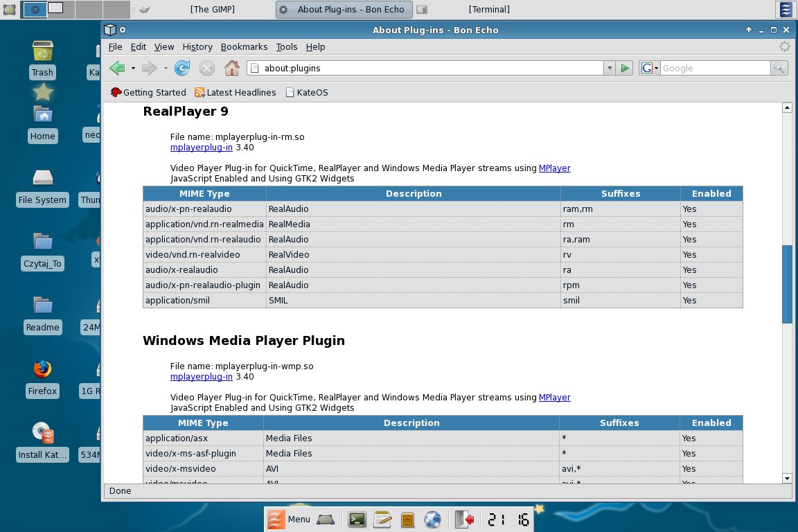798x532 pixels.
Task: Click the vertical scrollbar thumb
Action: pos(787,284)
